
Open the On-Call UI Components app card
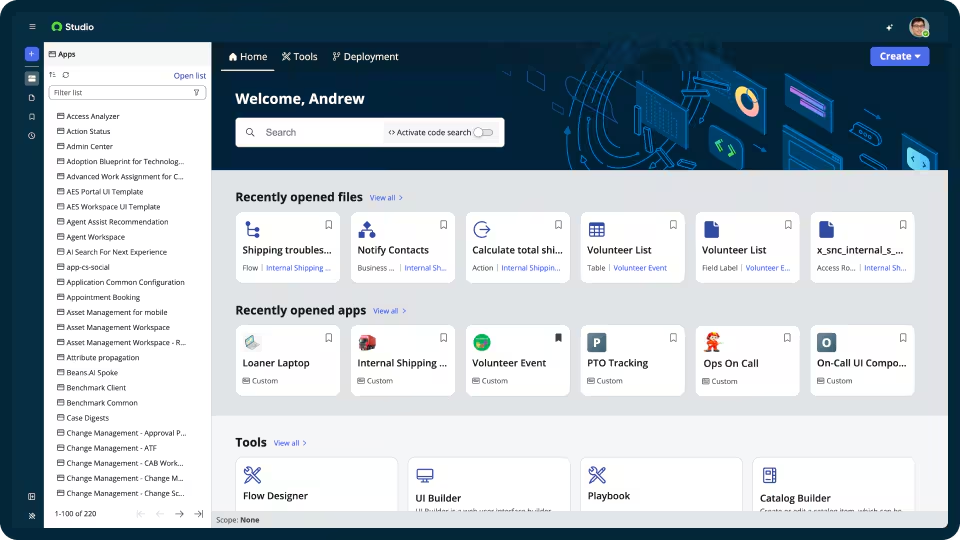tap(862, 361)
